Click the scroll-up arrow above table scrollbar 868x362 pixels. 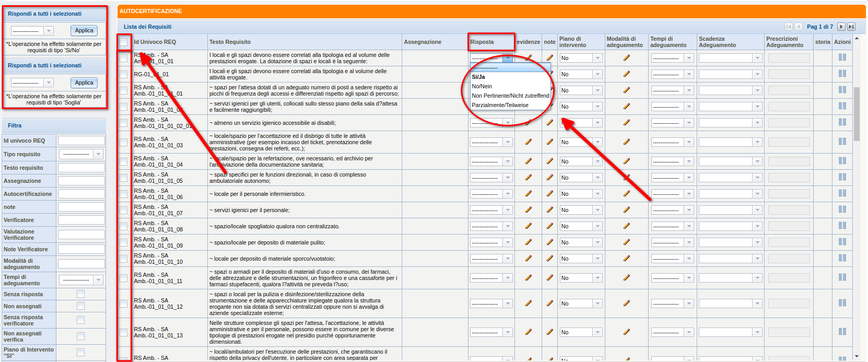(857, 38)
